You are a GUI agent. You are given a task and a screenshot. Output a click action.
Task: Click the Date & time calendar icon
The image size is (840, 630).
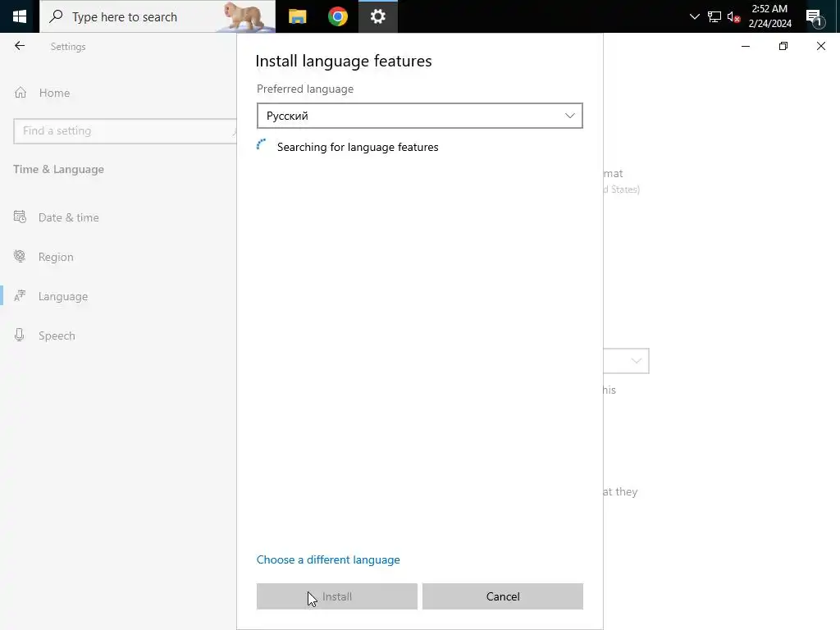[x=20, y=217]
